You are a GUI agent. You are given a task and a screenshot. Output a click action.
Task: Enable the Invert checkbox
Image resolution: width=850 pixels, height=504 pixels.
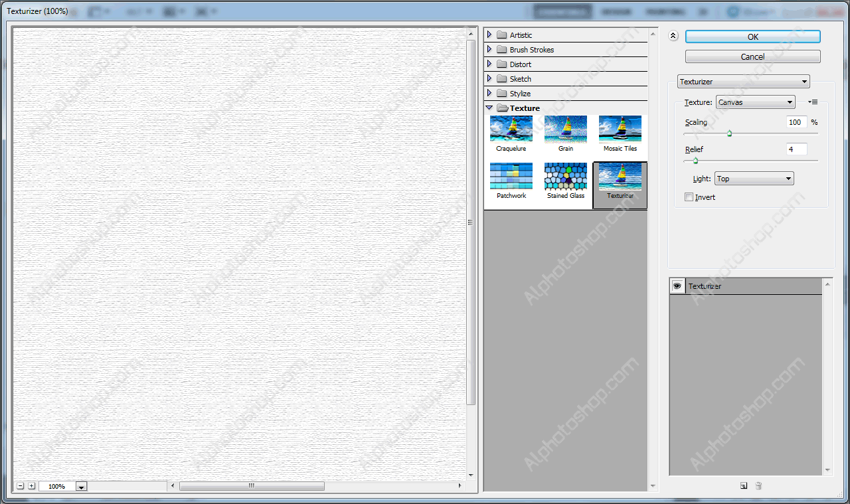(x=689, y=197)
